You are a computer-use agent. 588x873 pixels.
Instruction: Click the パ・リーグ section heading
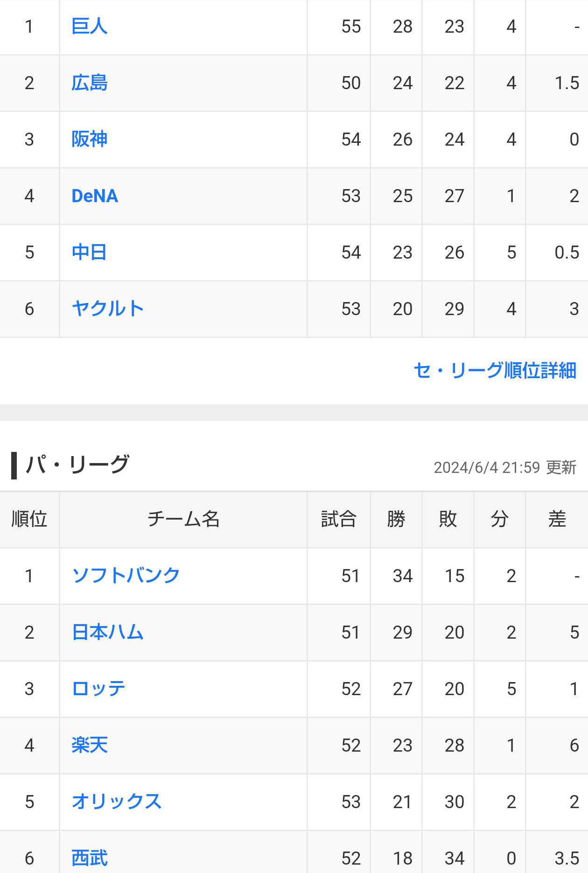point(77,465)
